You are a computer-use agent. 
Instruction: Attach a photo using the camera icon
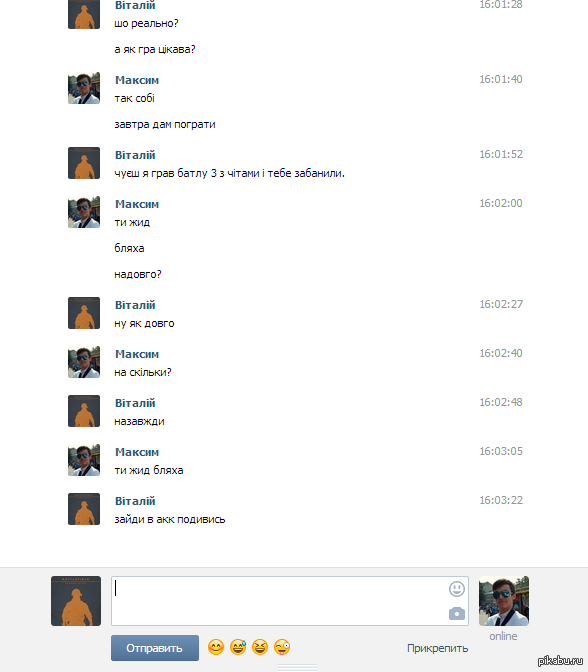(457, 613)
